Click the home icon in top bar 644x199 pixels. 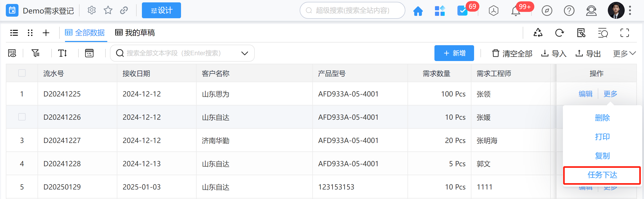coord(418,11)
